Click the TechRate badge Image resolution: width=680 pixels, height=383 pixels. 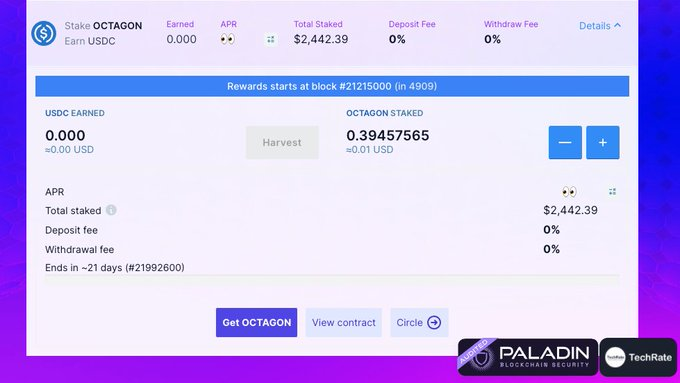(638, 357)
